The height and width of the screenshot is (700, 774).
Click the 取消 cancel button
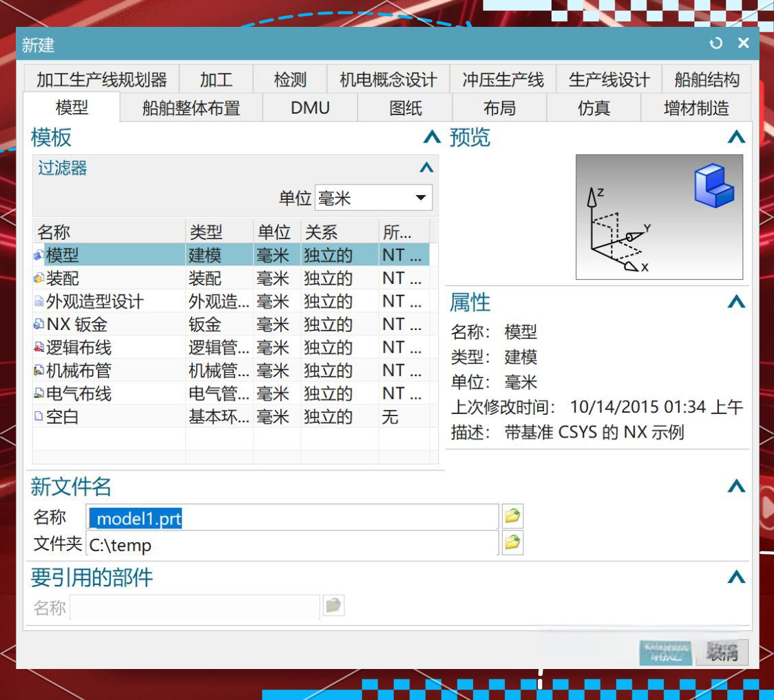coord(722,652)
